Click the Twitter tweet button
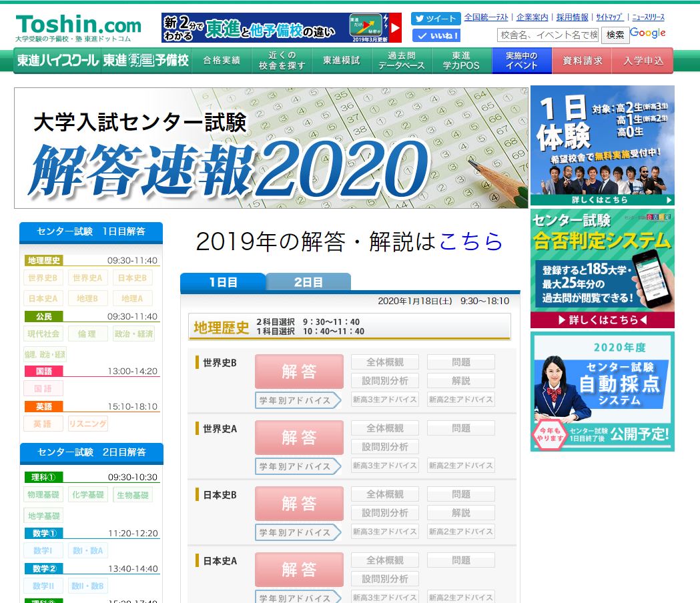Screen dimensions: 700x603 (x=436, y=19)
